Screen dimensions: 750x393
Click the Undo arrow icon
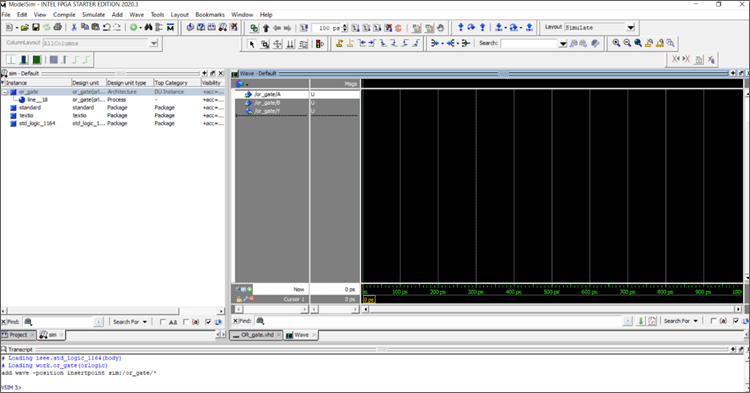click(106, 28)
